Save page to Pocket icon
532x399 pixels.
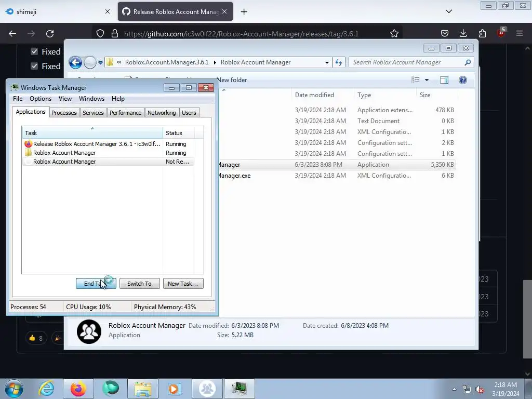tap(445, 33)
